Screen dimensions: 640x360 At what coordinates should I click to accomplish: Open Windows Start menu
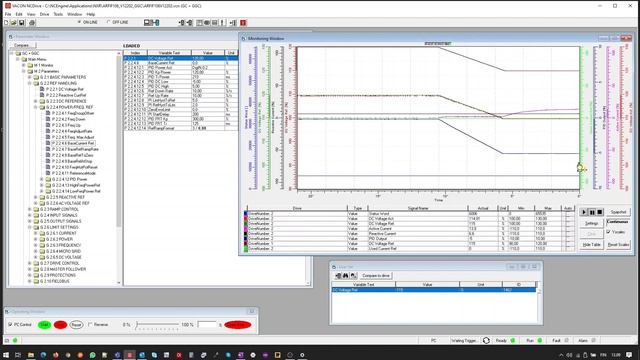click(6, 355)
